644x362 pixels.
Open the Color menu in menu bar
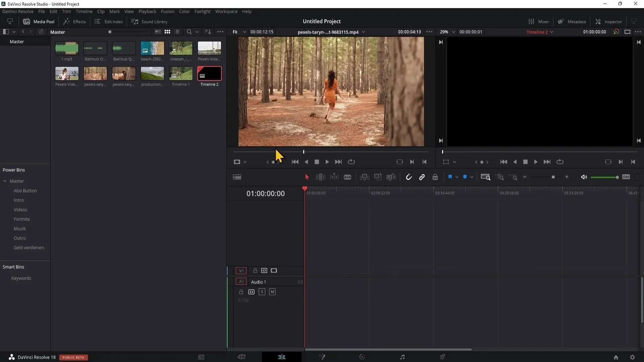[184, 11]
